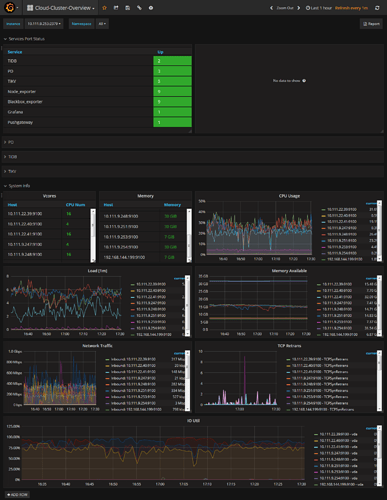
Task: Sort CPU Usage legend by current column
Action: [x=371, y=203]
